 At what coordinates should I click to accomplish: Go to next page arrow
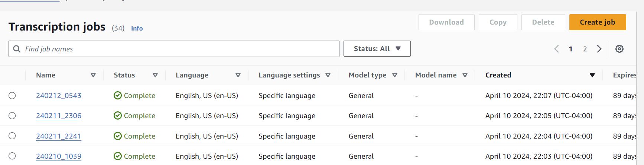coord(599,49)
